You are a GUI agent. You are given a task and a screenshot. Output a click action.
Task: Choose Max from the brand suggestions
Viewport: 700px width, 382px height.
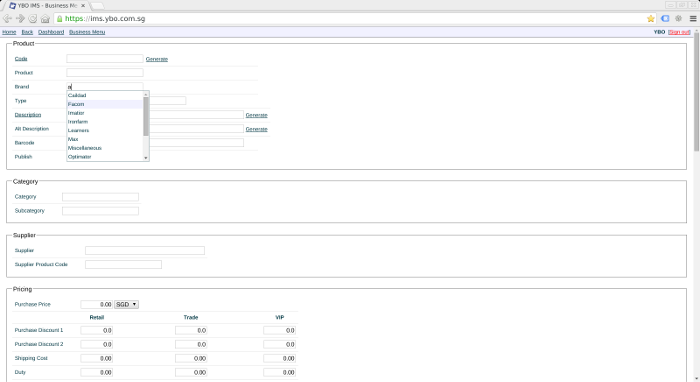[x=105, y=139]
